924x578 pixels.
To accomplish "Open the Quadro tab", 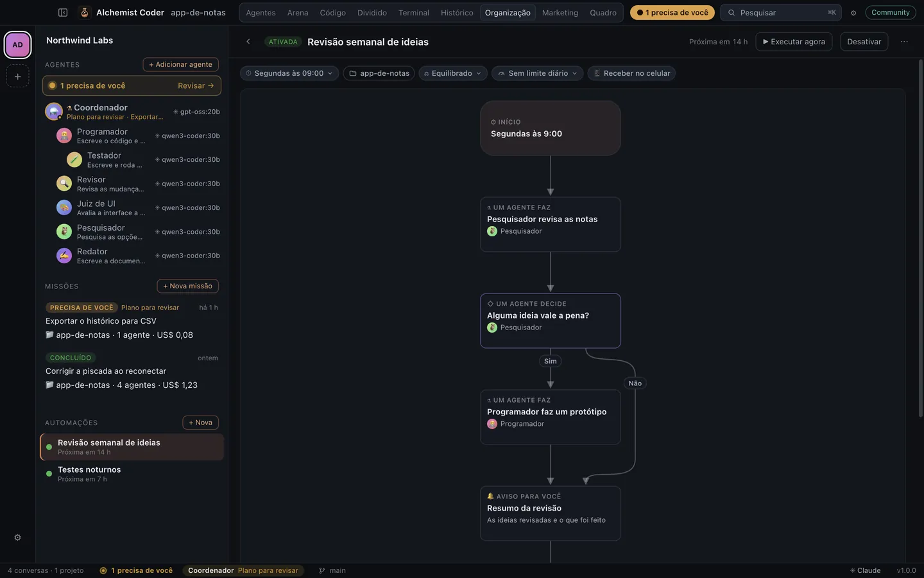I will point(603,13).
